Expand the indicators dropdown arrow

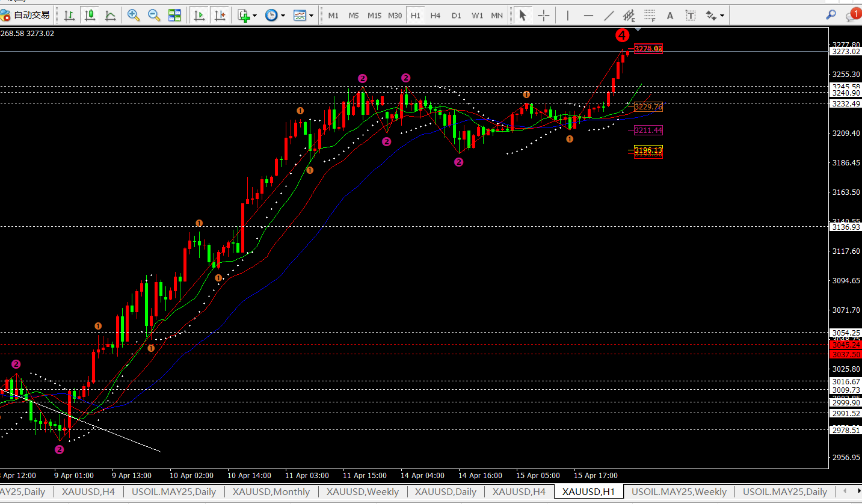[x=255, y=16]
